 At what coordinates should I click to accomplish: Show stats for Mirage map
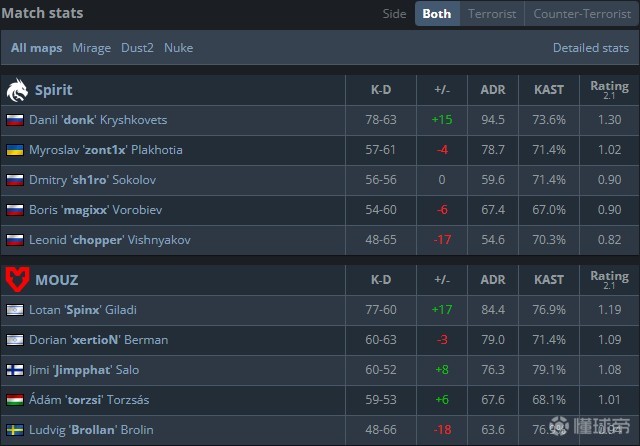click(91, 48)
